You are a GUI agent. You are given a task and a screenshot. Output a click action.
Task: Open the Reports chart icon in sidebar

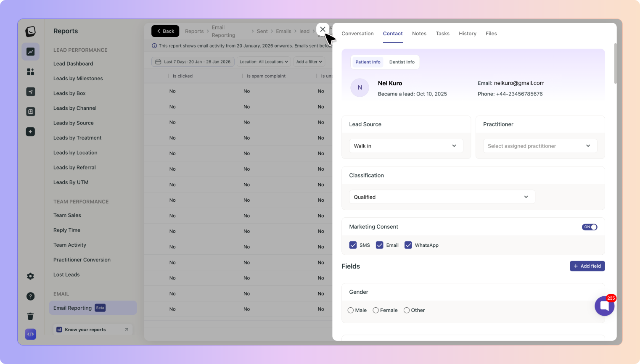click(31, 52)
